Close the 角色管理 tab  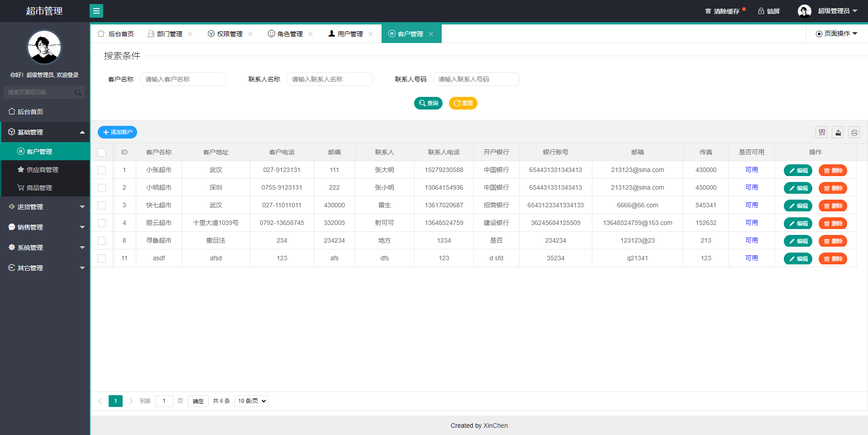310,34
